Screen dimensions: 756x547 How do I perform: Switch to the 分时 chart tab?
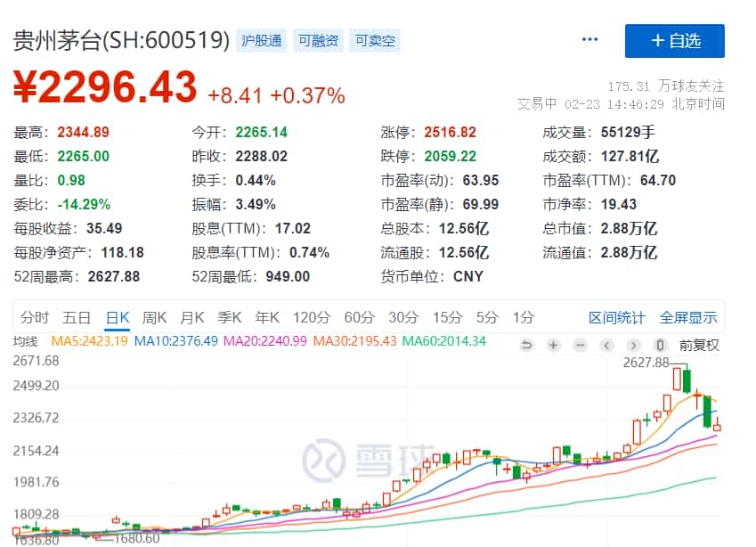pos(35,317)
